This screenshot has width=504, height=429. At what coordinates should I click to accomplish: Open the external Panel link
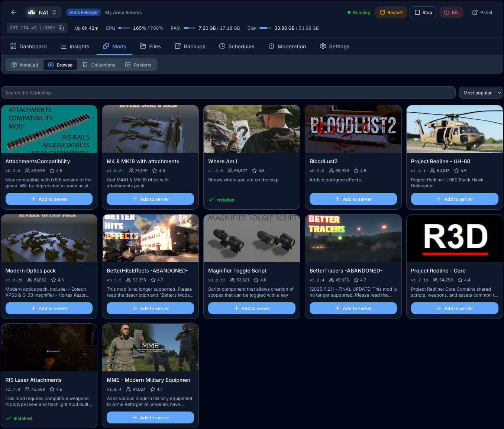482,12
